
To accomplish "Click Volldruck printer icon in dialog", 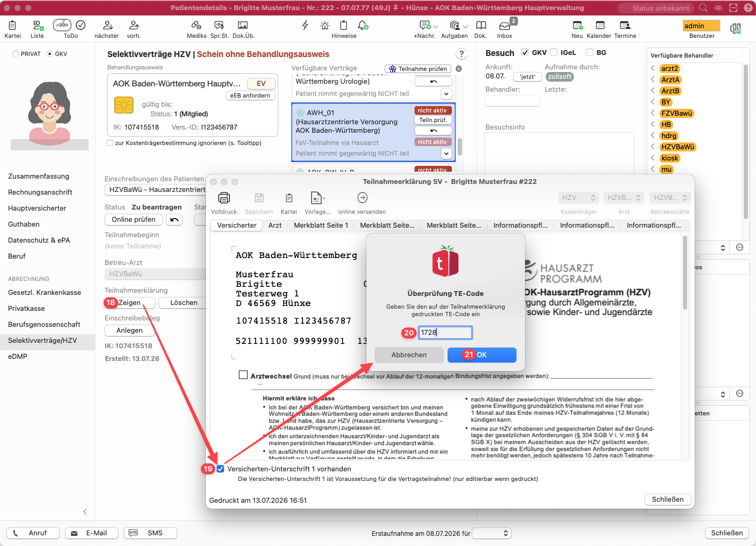I will click(224, 198).
